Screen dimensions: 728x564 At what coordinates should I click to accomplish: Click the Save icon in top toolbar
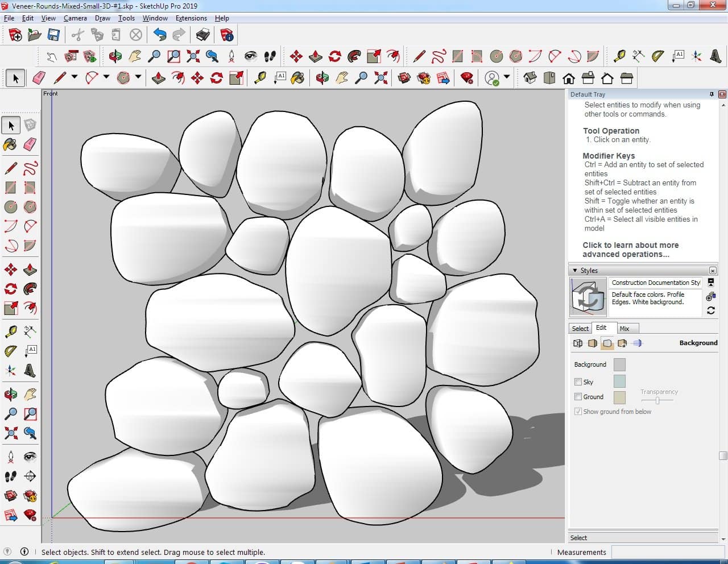pyautogui.click(x=53, y=35)
